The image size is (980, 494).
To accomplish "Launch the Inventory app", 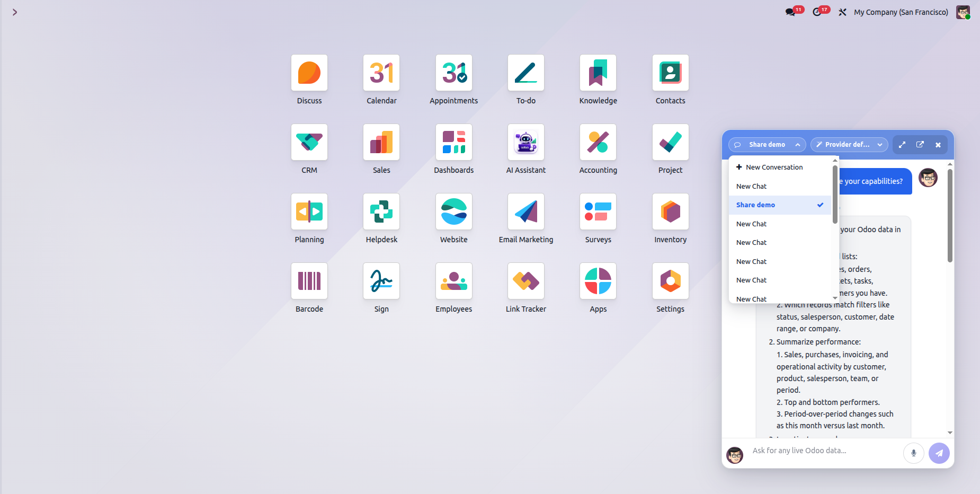I will tap(671, 211).
